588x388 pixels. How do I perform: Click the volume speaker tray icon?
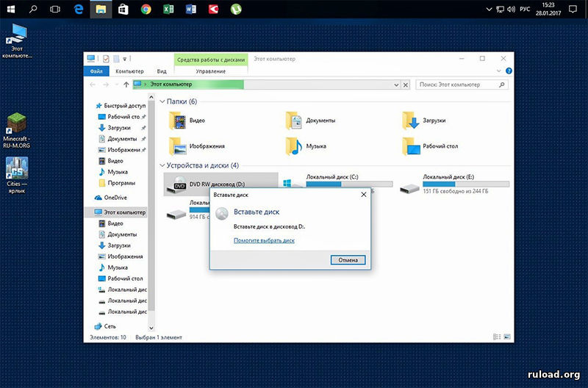point(511,10)
